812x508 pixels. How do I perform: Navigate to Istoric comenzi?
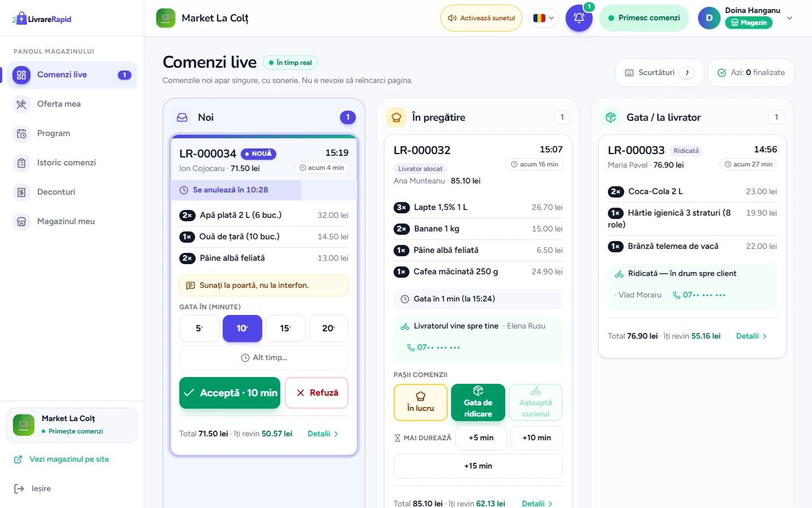(x=72, y=163)
